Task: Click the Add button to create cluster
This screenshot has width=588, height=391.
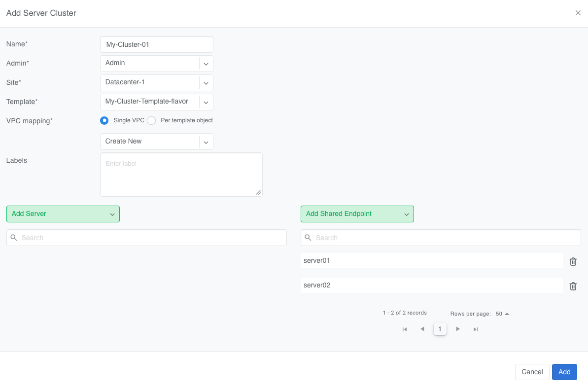Action: pos(564,372)
